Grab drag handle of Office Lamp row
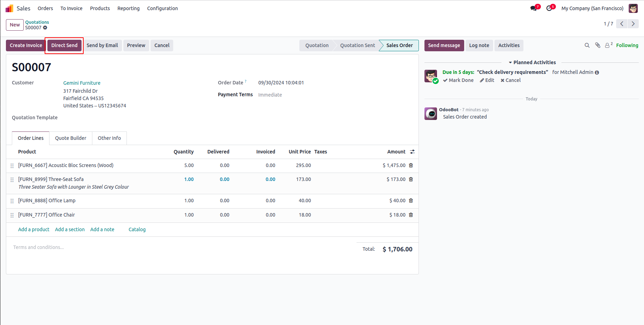This screenshot has width=644, height=325. click(12, 201)
